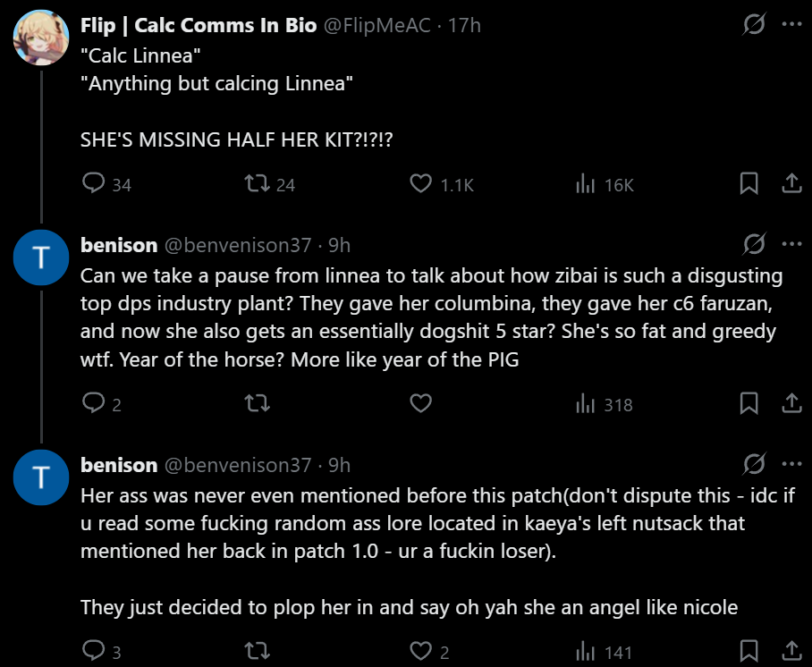
Task: Open more options on benison's nicole tweet
Action: pos(791,464)
